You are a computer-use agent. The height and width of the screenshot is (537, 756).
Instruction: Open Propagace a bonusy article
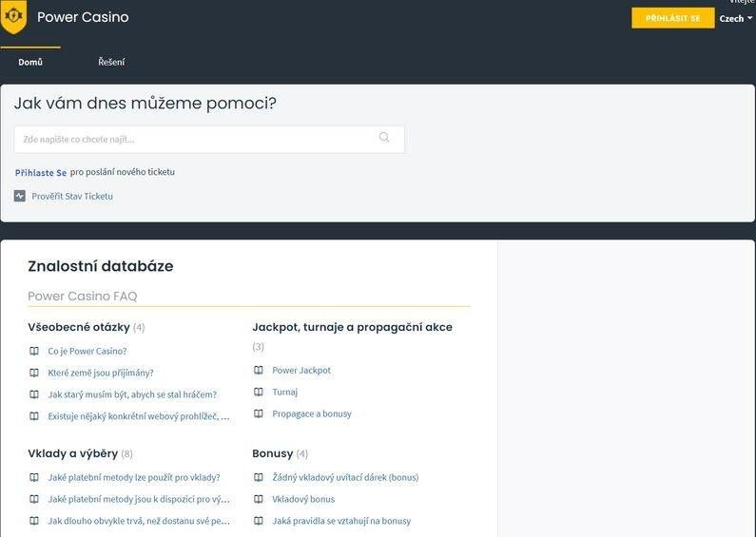tap(312, 413)
